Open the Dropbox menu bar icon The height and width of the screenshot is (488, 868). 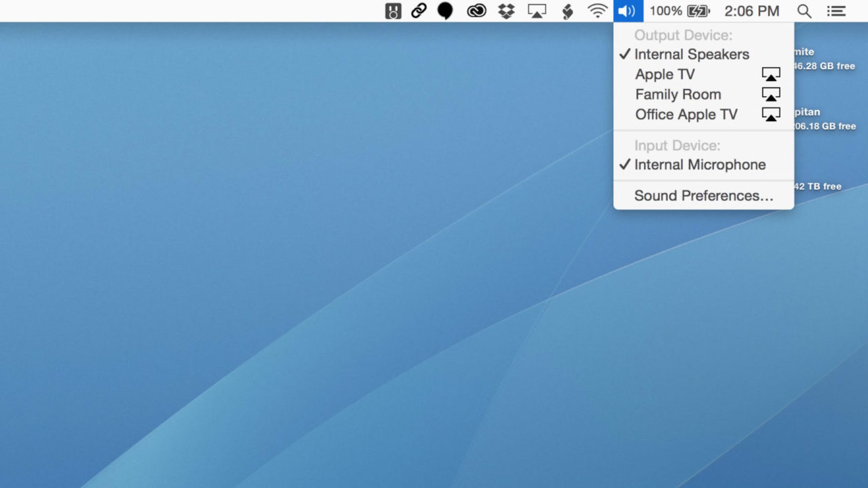click(x=507, y=11)
